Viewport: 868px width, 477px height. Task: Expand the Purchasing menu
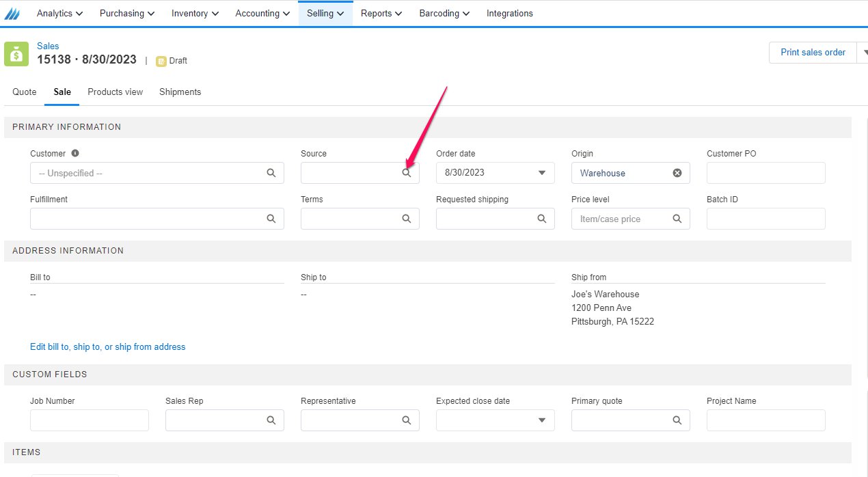[127, 13]
